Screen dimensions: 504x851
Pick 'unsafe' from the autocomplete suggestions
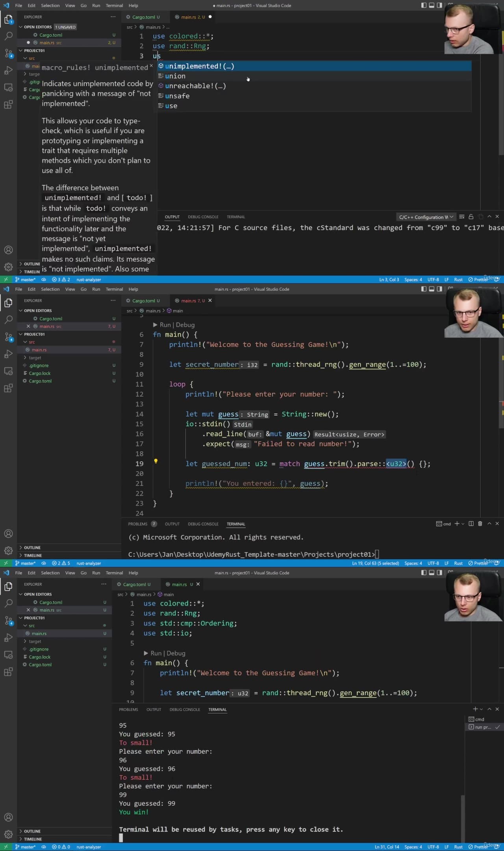coord(177,96)
